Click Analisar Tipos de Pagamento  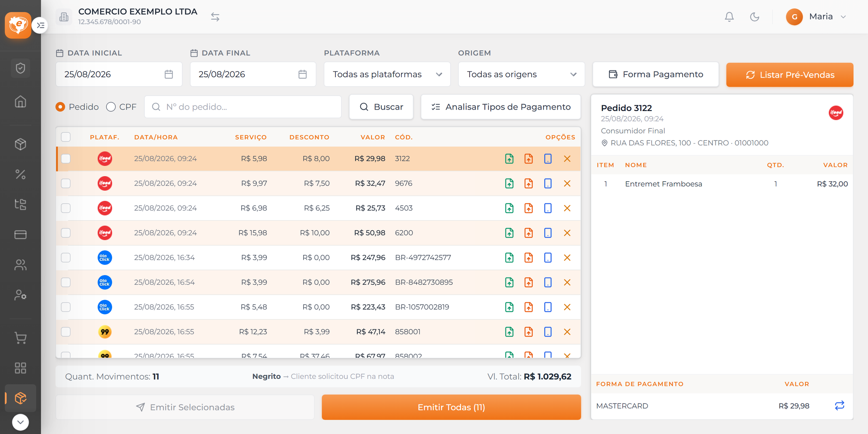[x=501, y=107]
